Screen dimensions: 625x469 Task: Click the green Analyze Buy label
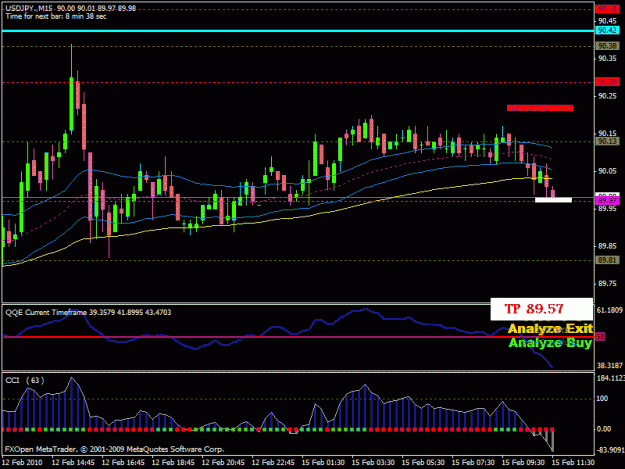pos(550,343)
